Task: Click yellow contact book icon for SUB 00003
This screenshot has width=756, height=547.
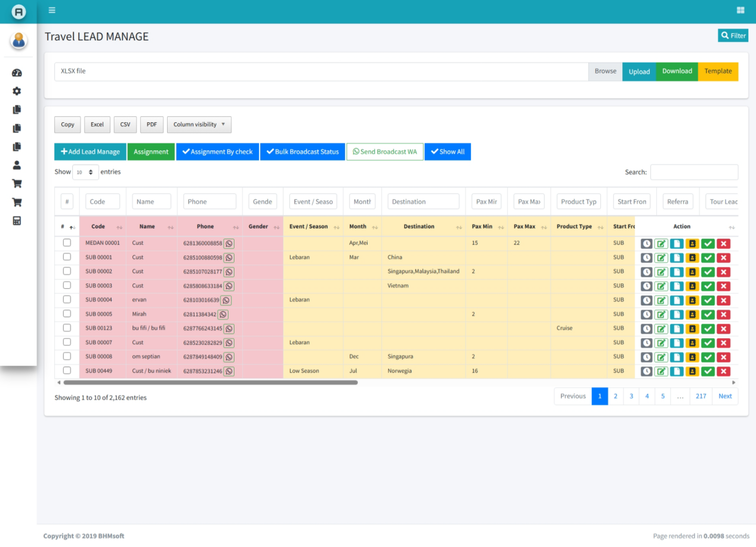Action: pos(692,286)
